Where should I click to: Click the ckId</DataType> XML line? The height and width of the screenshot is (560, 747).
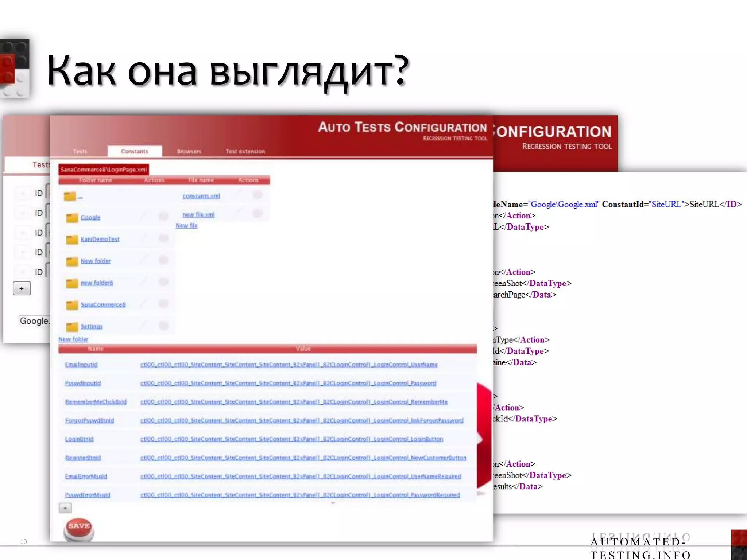click(x=525, y=419)
